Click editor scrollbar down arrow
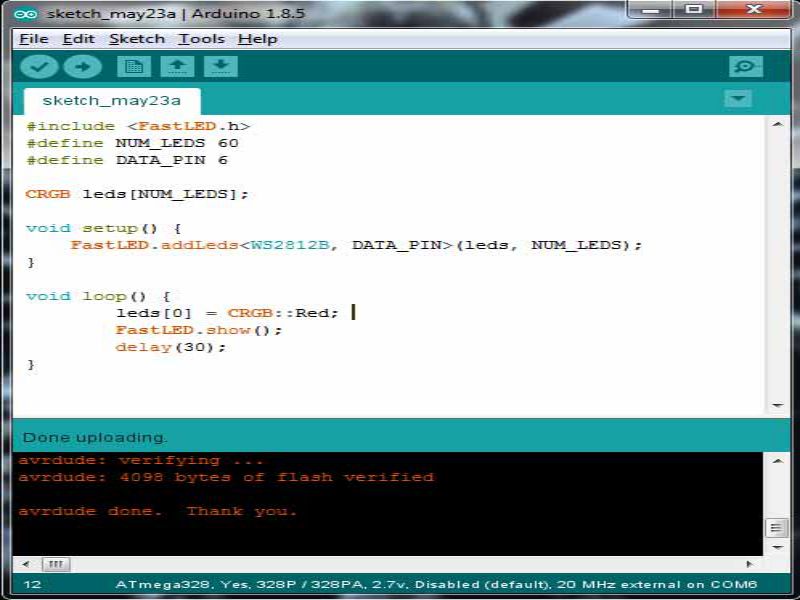800x600 pixels. click(778, 405)
